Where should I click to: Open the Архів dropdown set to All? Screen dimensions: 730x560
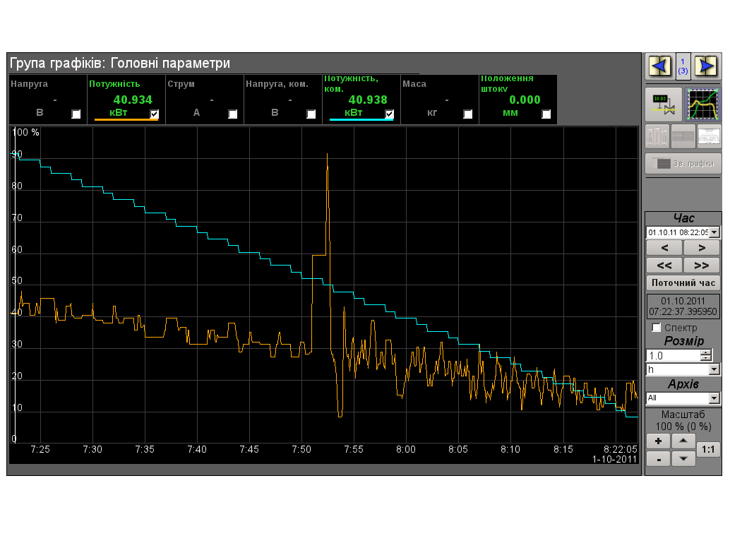coord(714,398)
